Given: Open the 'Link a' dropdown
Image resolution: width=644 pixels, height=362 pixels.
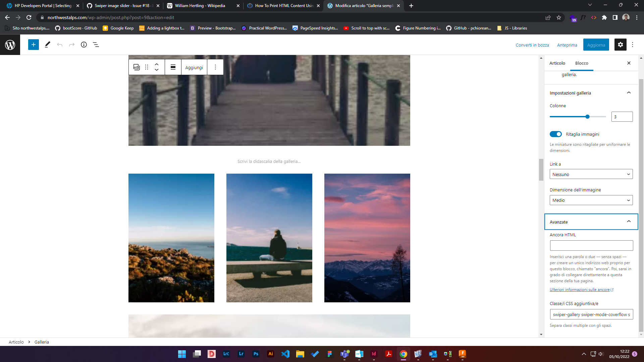Looking at the screenshot, I should coord(591,174).
